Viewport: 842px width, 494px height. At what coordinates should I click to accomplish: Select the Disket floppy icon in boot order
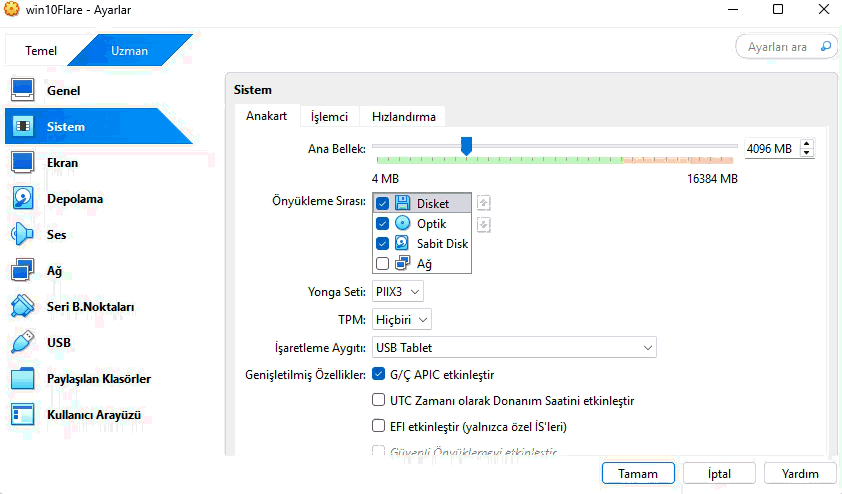point(402,203)
